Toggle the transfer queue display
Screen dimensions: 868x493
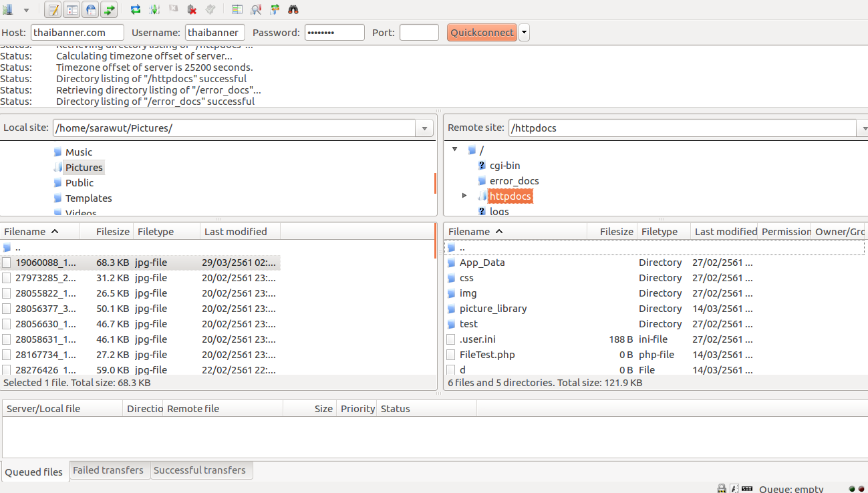pos(109,9)
